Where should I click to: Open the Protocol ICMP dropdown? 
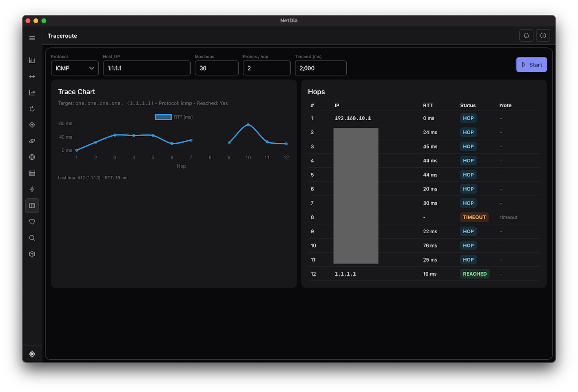(x=75, y=68)
